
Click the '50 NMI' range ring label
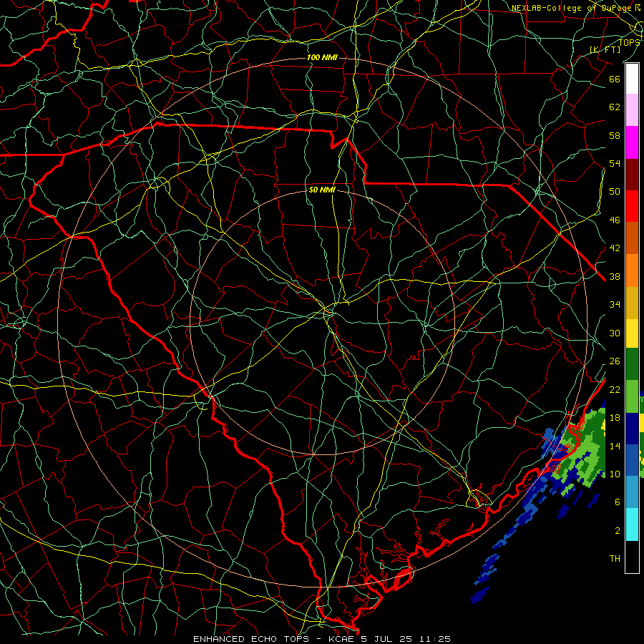[322, 190]
